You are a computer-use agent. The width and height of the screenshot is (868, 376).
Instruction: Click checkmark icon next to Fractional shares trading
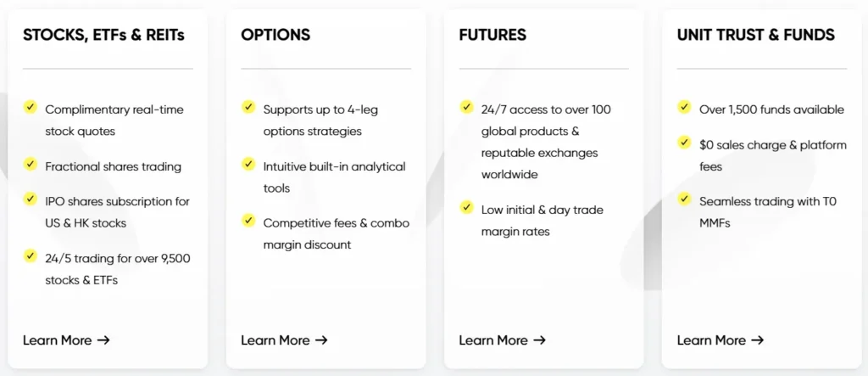point(31,165)
